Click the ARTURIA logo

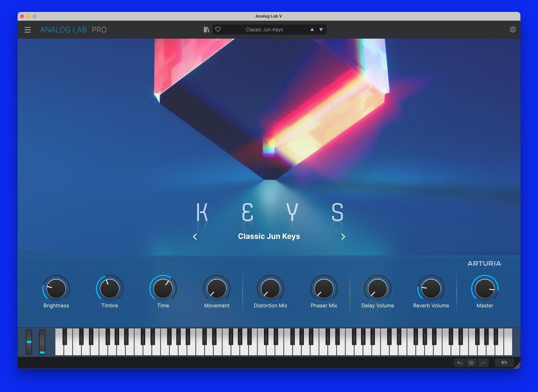tap(484, 264)
